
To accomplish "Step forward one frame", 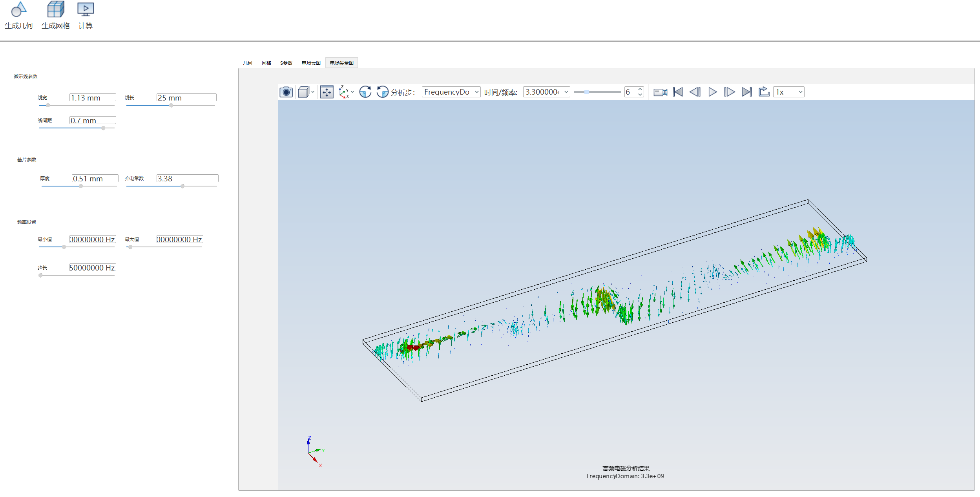I will (730, 92).
